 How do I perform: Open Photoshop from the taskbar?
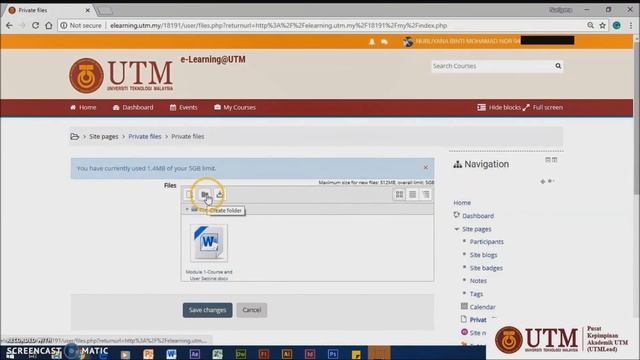point(333,354)
